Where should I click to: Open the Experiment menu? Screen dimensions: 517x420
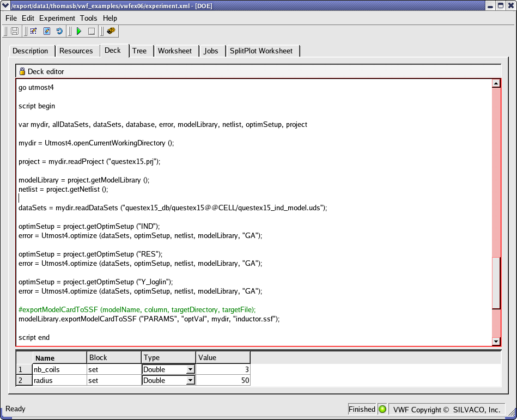tap(57, 18)
